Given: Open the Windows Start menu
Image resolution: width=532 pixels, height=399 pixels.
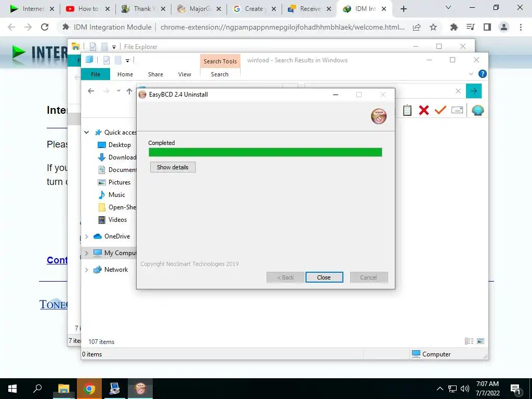Looking at the screenshot, I should coord(12,389).
